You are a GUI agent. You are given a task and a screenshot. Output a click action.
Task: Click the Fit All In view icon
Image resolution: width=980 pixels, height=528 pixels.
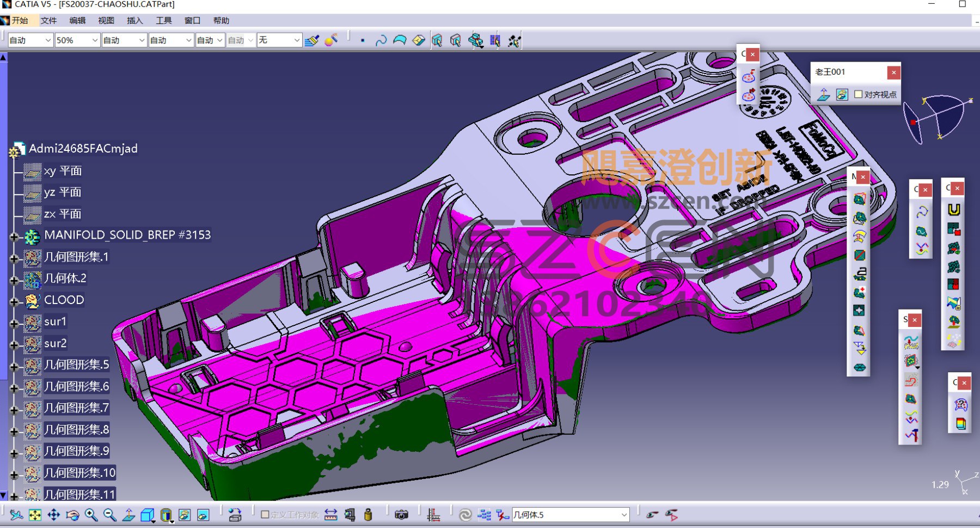(35, 514)
